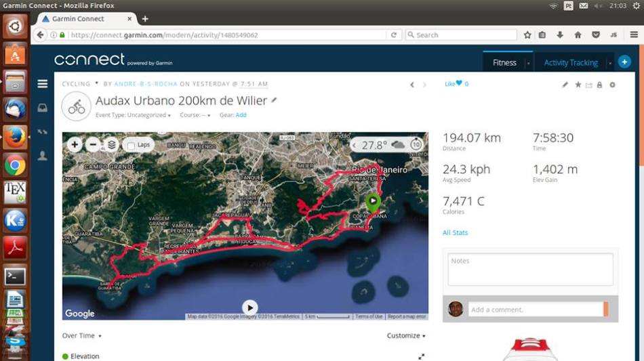Click the browser URL address bar
Viewport: 644px width, 361px height.
point(228,35)
